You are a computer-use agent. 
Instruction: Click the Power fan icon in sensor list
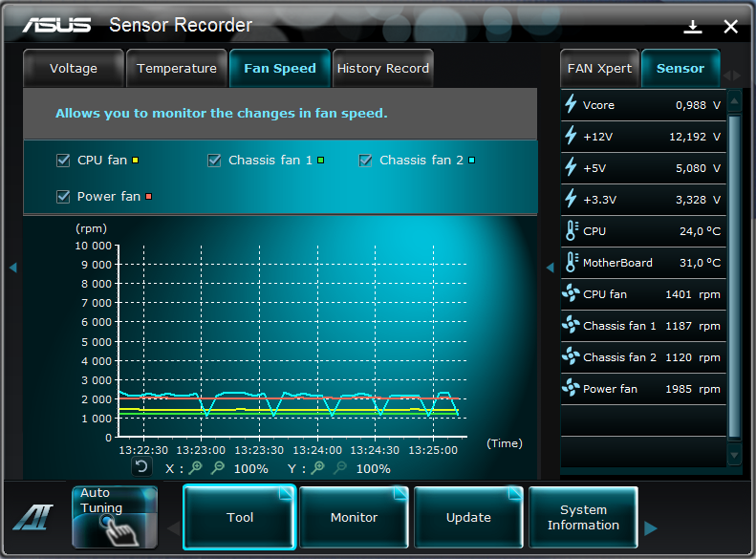[571, 387]
